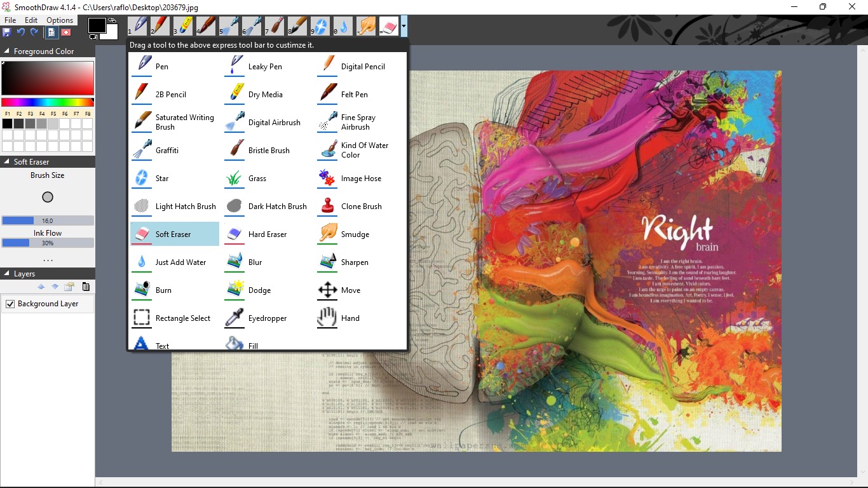Open the Edit menu

point(31,20)
